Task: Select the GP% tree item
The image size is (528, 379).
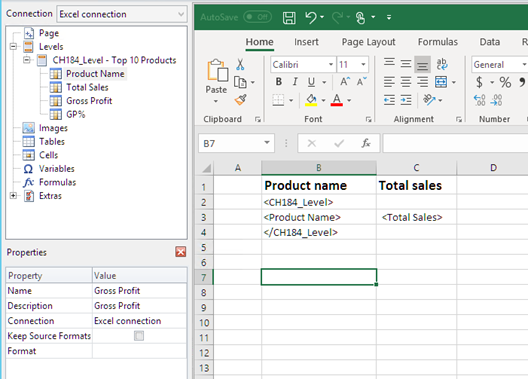Action: point(76,114)
